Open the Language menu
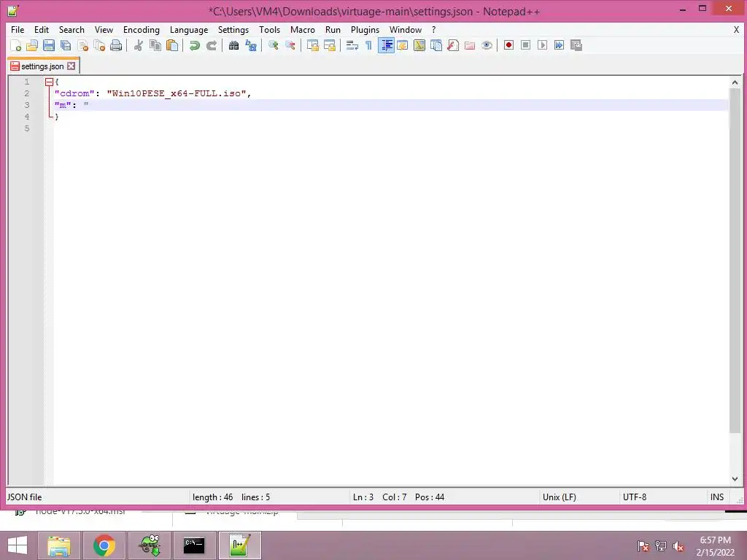The width and height of the screenshot is (747, 560). [x=189, y=29]
